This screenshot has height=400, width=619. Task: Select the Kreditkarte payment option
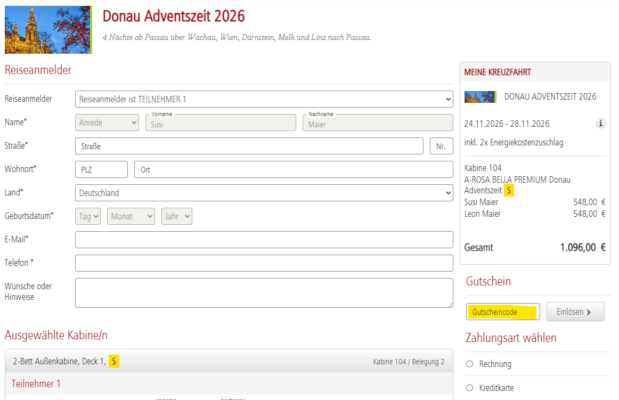pos(469,388)
